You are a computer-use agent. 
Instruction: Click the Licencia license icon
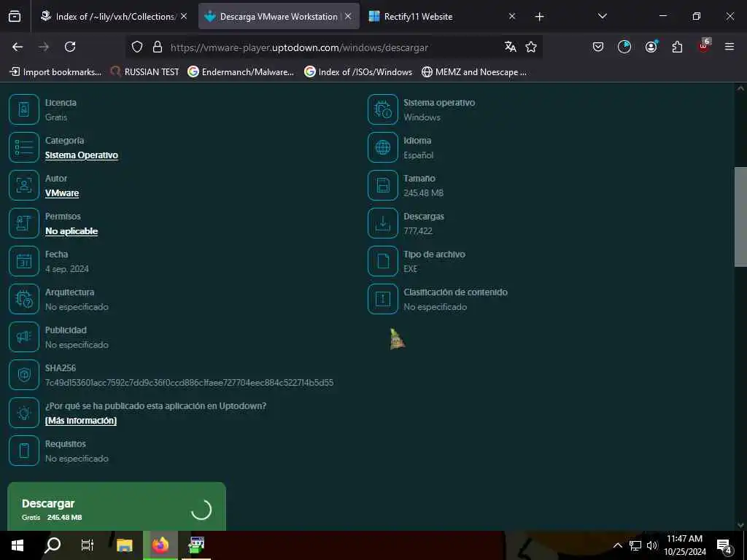(x=24, y=109)
